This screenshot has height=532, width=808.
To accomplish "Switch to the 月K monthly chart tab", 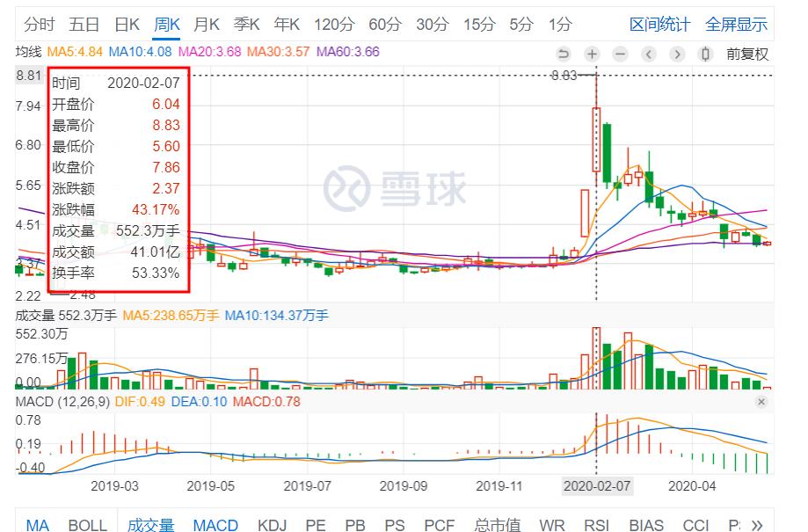I will (x=206, y=25).
